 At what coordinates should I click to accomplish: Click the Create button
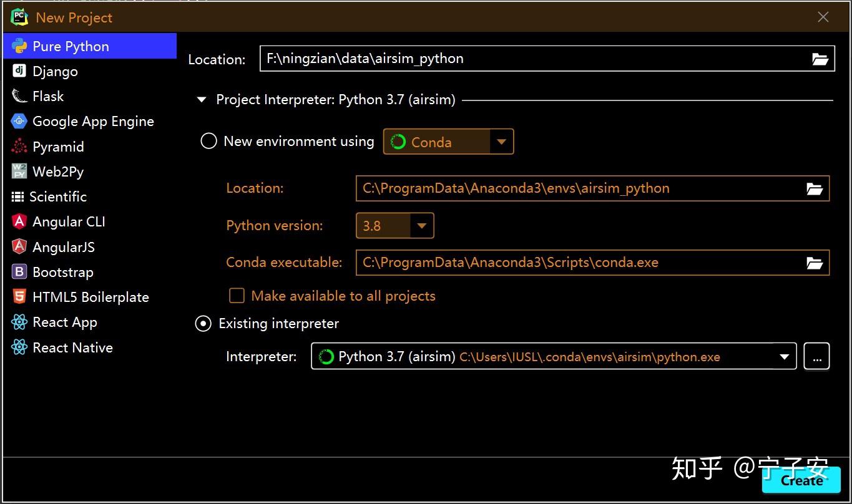(801, 480)
